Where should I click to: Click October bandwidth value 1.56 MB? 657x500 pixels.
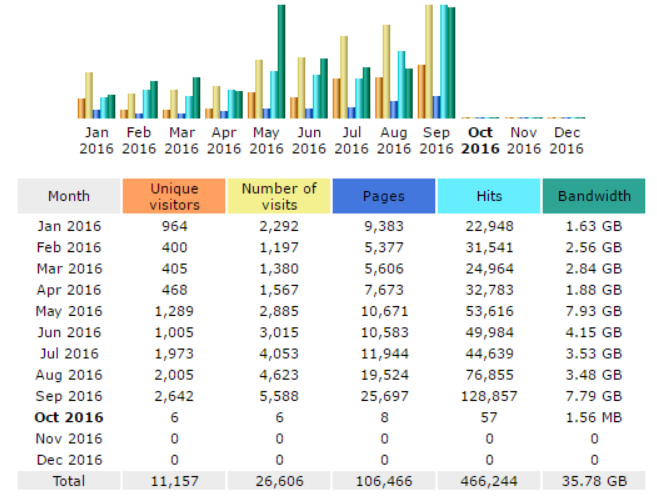(x=594, y=418)
